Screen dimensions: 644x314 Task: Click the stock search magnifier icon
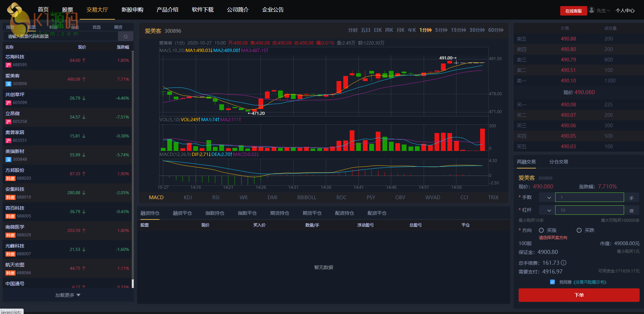coord(126,36)
